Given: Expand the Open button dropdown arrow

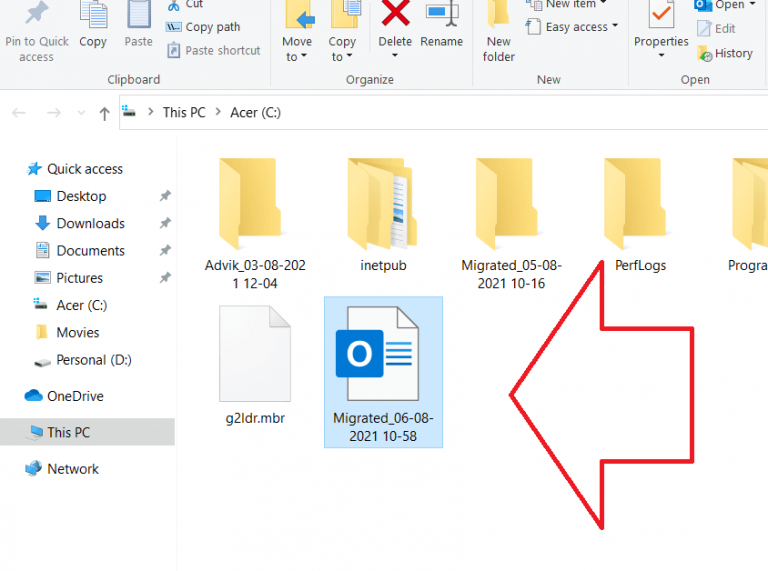Looking at the screenshot, I should 753,4.
